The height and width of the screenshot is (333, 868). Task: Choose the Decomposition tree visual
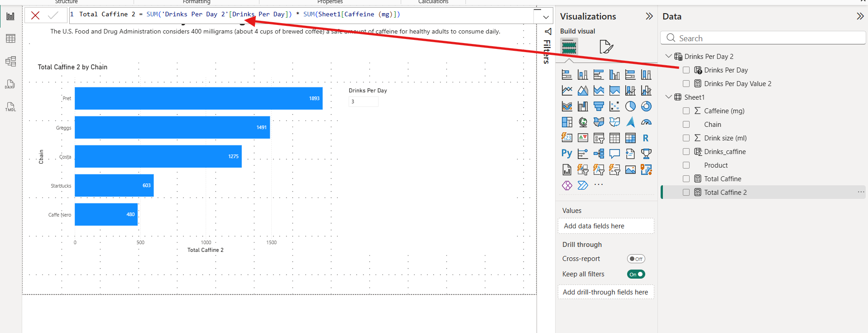[599, 154]
